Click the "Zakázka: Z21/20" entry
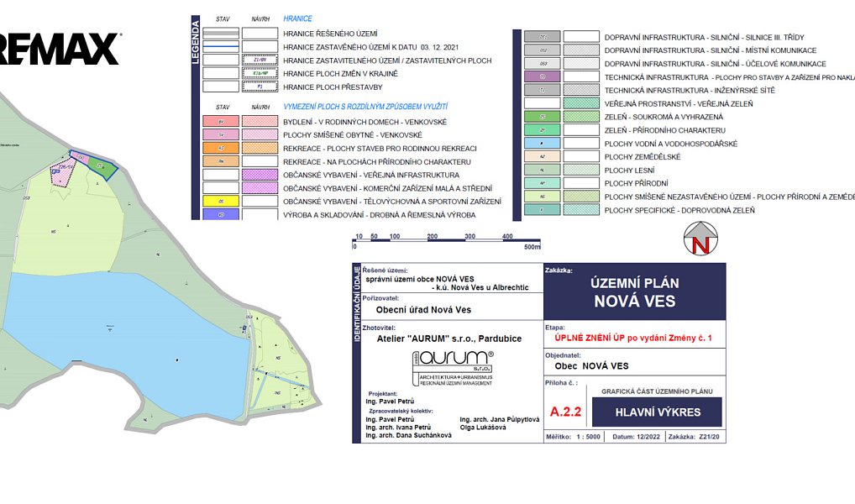This screenshot has height=504, width=855. [694, 437]
